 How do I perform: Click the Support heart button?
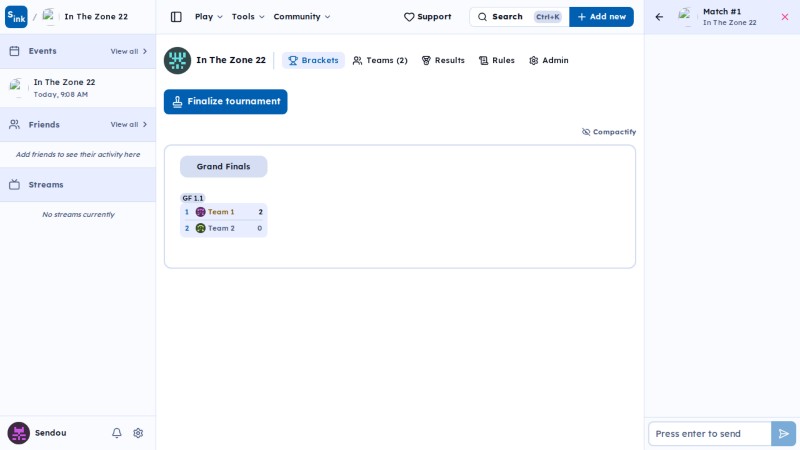(x=428, y=17)
